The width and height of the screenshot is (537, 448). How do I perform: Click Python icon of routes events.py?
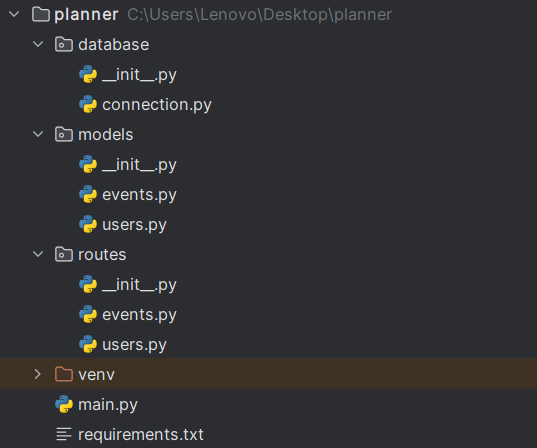point(88,314)
